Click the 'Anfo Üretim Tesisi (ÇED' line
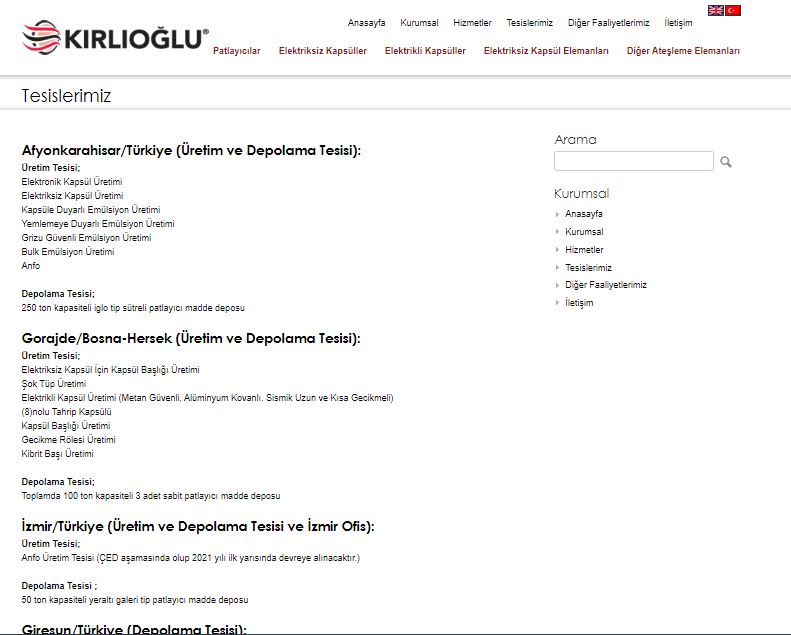 click(191, 558)
